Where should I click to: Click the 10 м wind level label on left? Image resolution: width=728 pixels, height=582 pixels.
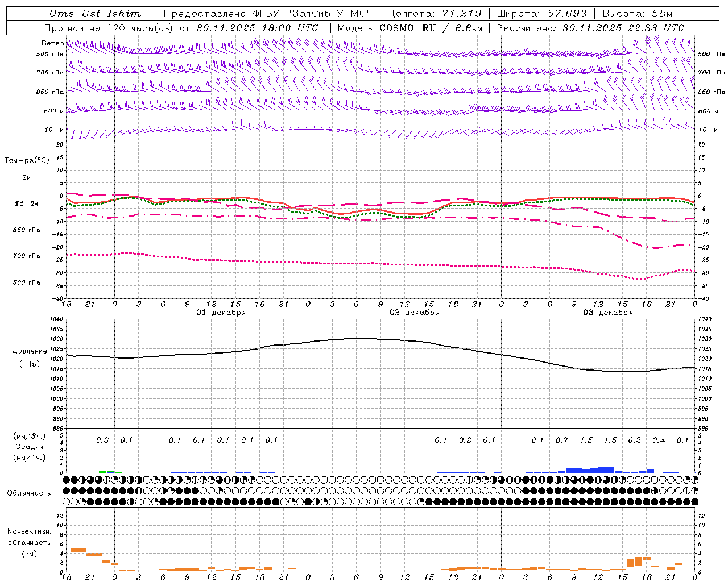(x=55, y=130)
